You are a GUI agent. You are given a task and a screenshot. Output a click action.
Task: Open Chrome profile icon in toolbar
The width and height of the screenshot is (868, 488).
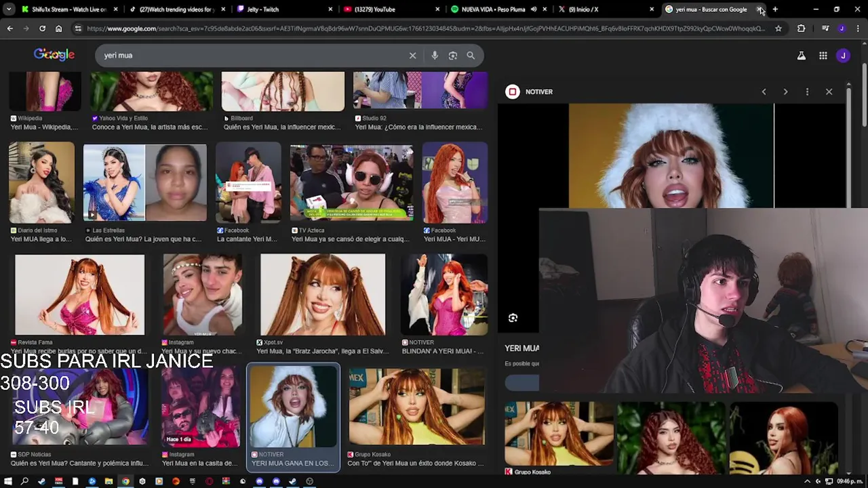(x=842, y=28)
